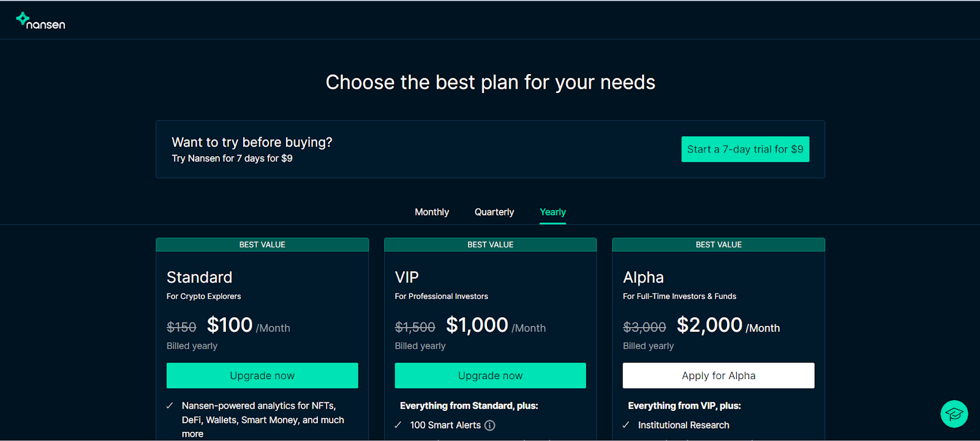980x441 pixels.
Task: Click the checkmark beside Nansen-powered analytics
Action: coord(170,406)
